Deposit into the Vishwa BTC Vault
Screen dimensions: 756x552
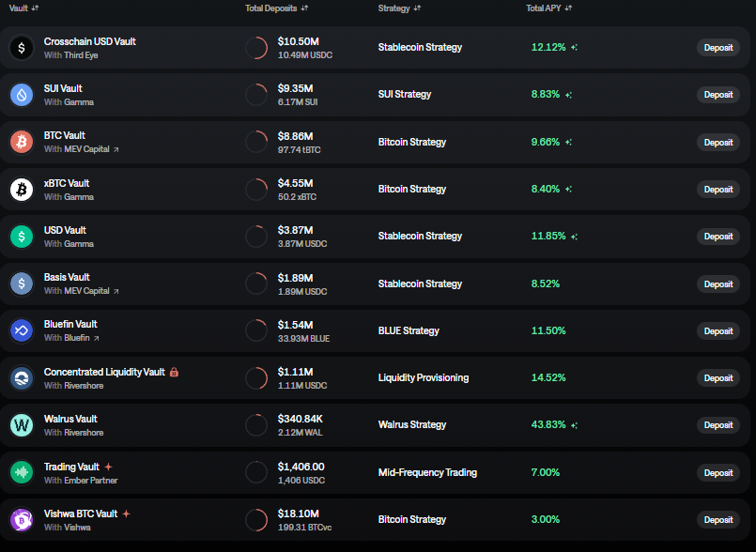coord(718,520)
